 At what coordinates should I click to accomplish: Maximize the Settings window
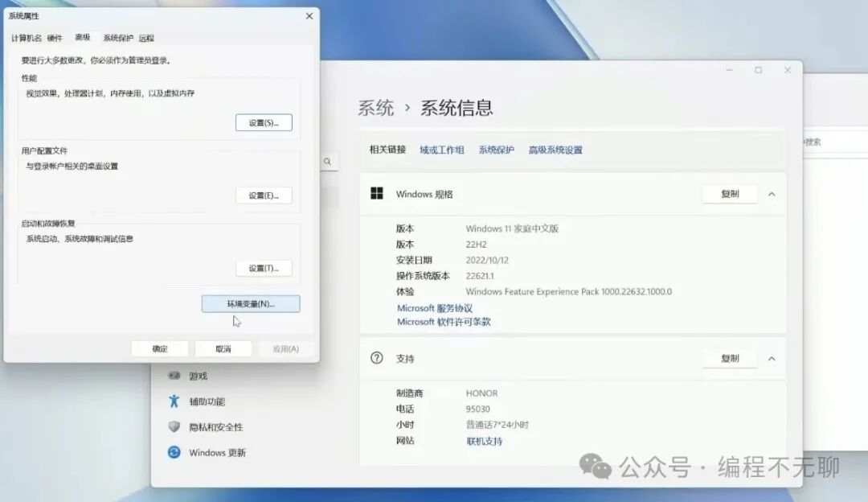[x=759, y=70]
